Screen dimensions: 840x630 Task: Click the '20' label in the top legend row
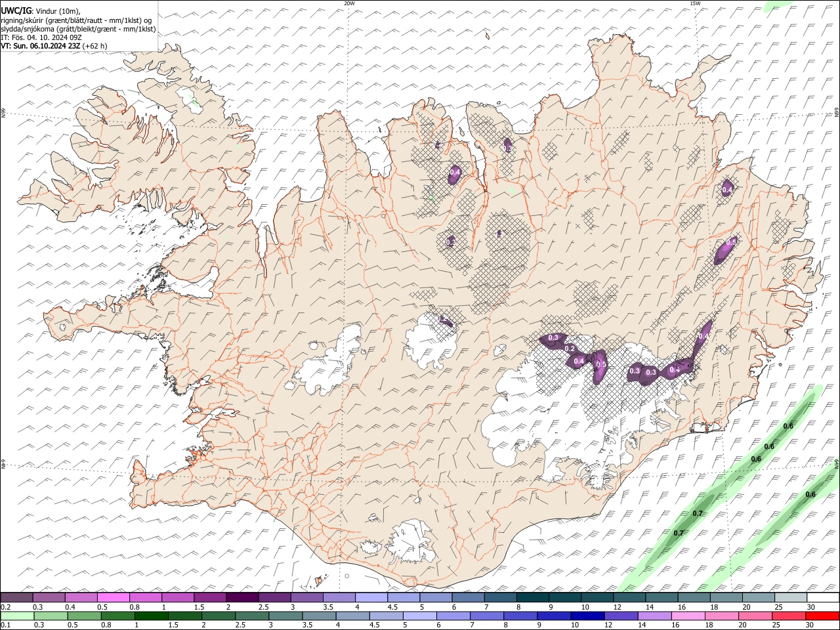pyautogui.click(x=747, y=607)
